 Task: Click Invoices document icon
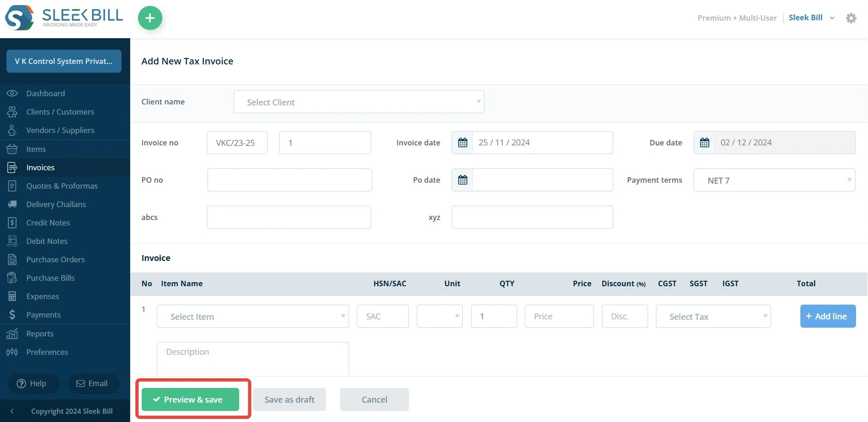point(12,168)
